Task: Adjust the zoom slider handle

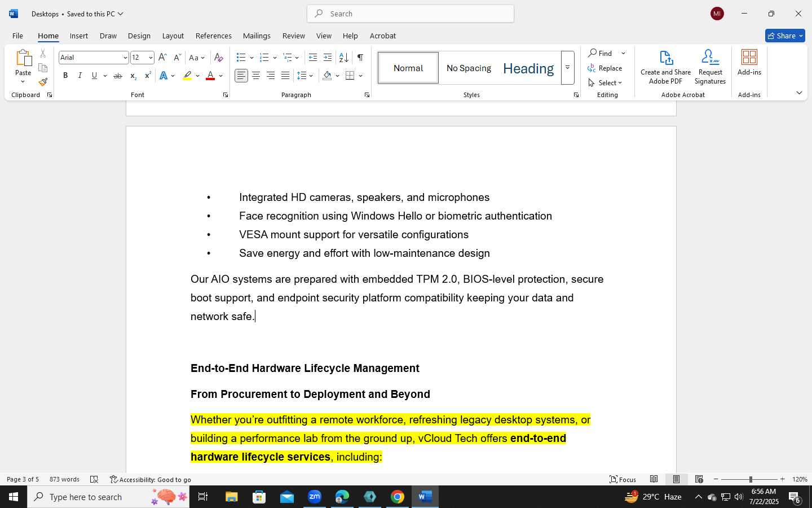Action: point(751,479)
